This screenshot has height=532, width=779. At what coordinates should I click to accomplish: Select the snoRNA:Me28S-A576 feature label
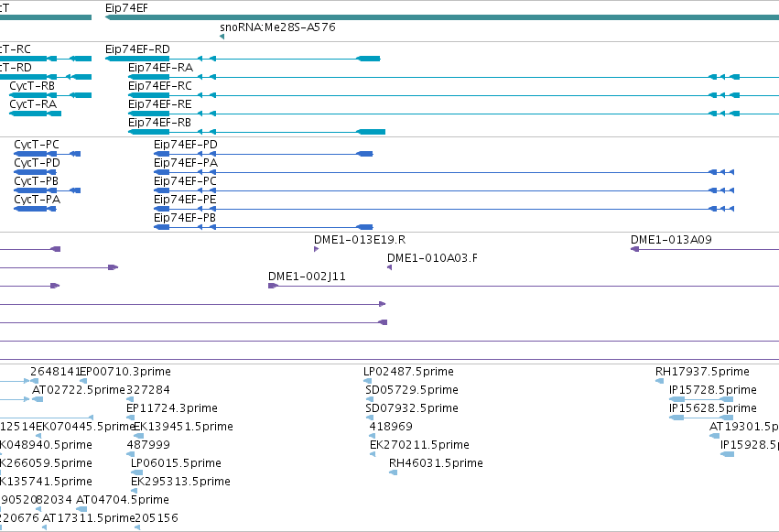coord(277,27)
